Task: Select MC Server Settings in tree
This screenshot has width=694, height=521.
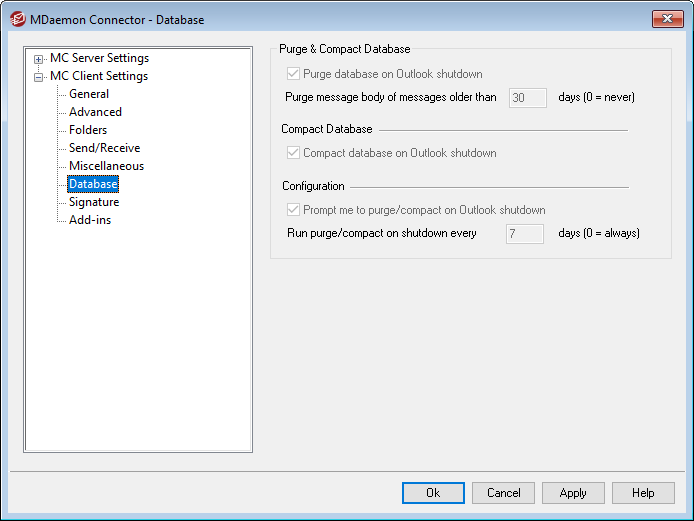Action: (x=99, y=58)
